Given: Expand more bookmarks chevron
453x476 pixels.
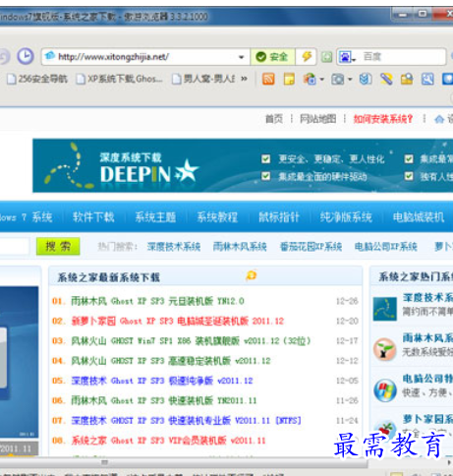Looking at the screenshot, I should (x=244, y=79).
